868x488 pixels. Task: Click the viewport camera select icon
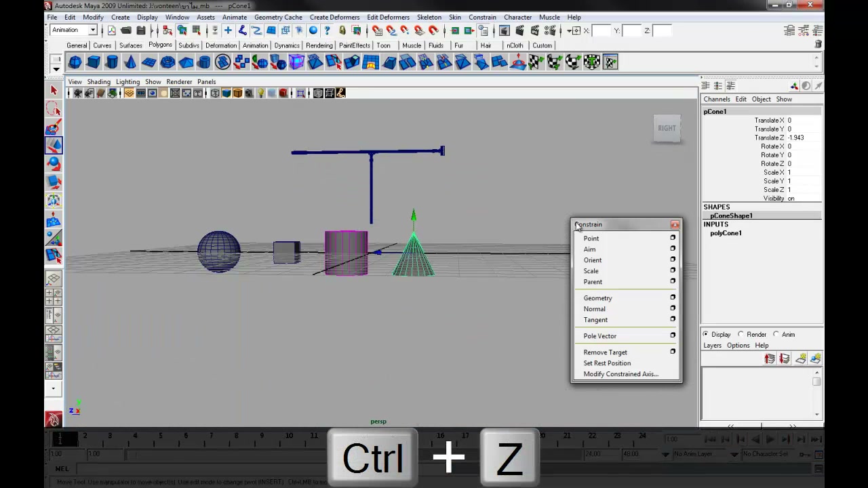point(78,93)
